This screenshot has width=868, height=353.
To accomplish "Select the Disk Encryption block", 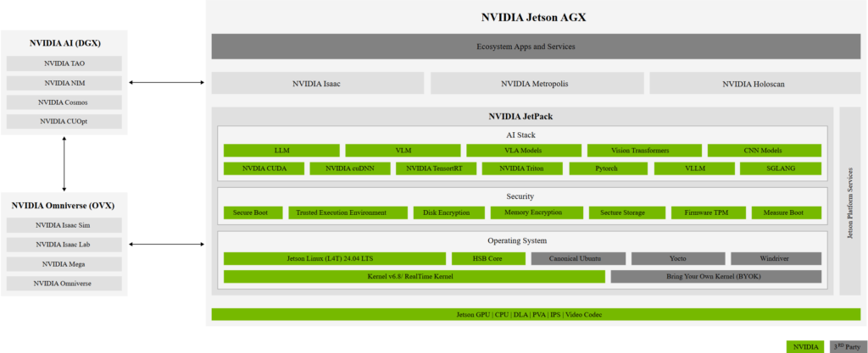I will coord(447,212).
